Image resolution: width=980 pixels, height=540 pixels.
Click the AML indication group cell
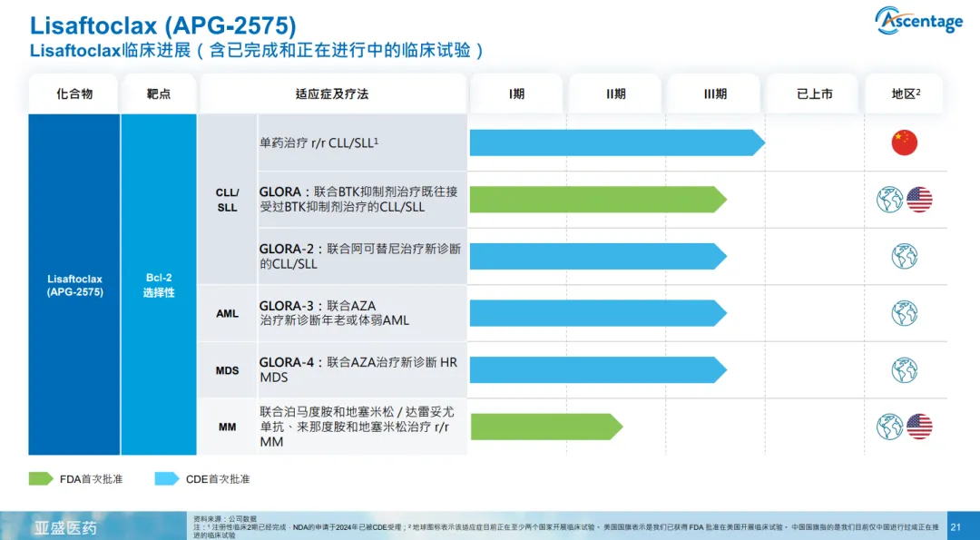click(x=228, y=313)
